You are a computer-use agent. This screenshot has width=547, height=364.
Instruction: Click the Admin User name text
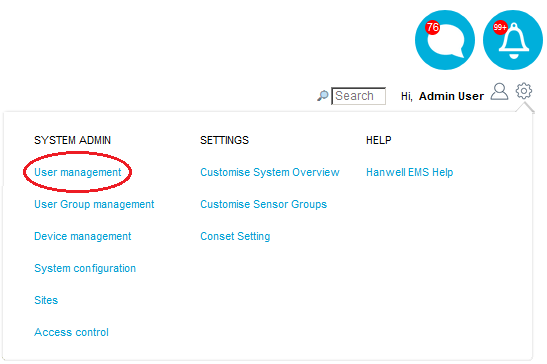(451, 96)
